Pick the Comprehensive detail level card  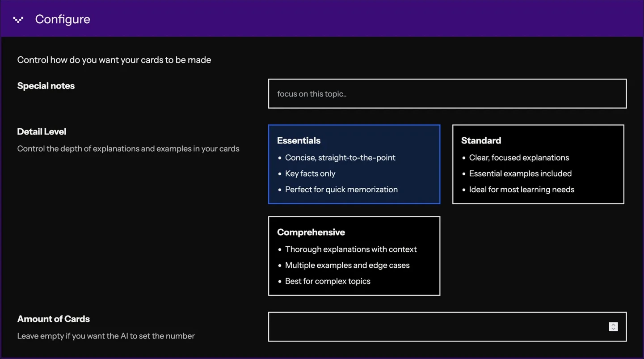(354, 256)
